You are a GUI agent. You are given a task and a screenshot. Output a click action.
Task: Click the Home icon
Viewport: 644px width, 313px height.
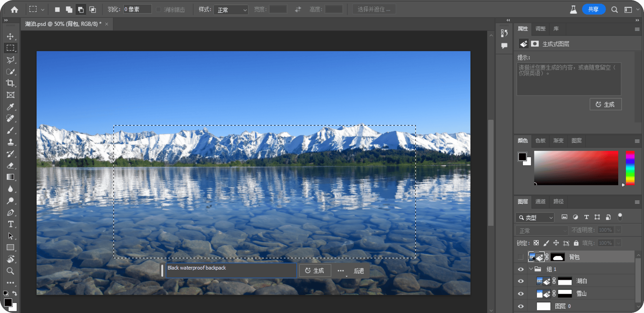coord(14,10)
